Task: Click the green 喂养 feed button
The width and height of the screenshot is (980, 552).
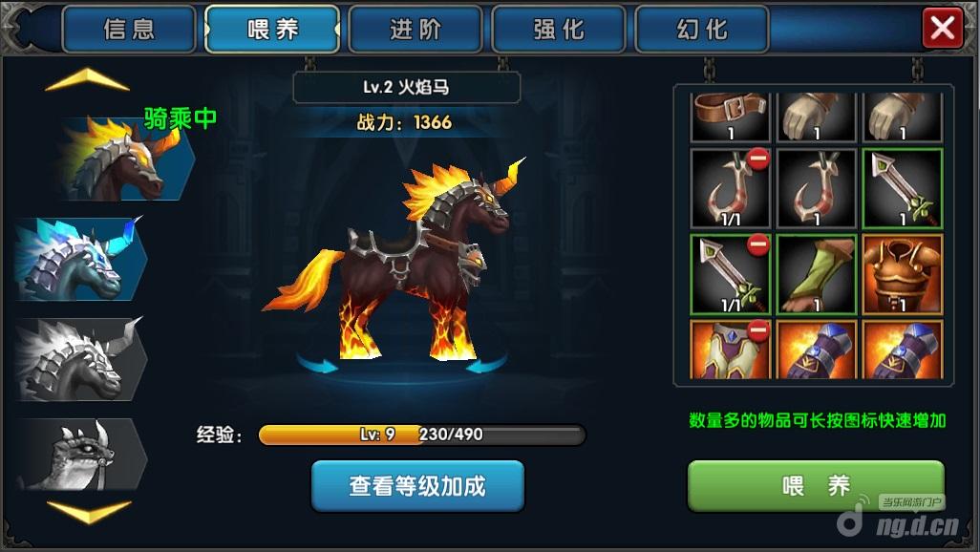Action: point(816,486)
